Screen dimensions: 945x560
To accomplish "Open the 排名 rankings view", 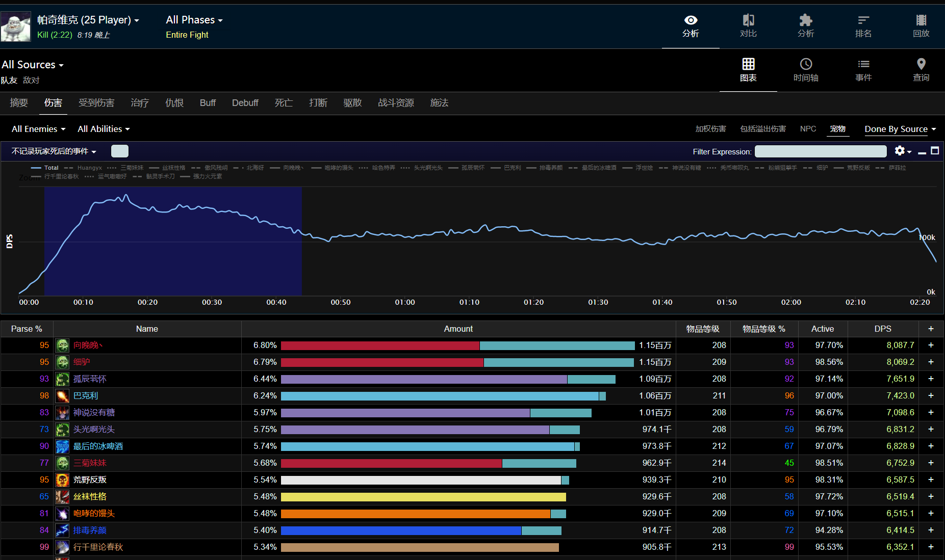I will coord(863,26).
